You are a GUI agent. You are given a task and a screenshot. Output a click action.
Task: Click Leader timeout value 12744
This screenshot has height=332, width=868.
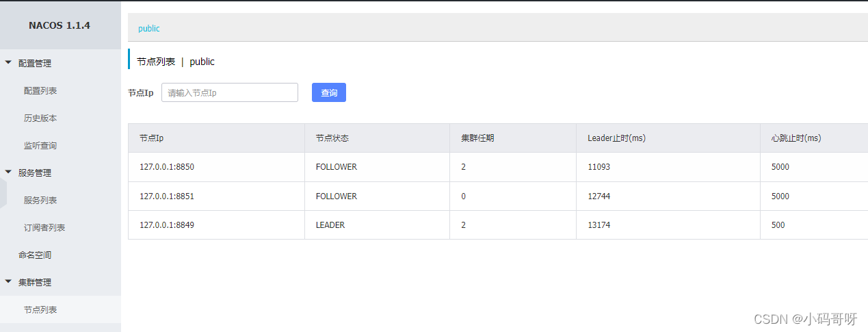tap(599, 196)
